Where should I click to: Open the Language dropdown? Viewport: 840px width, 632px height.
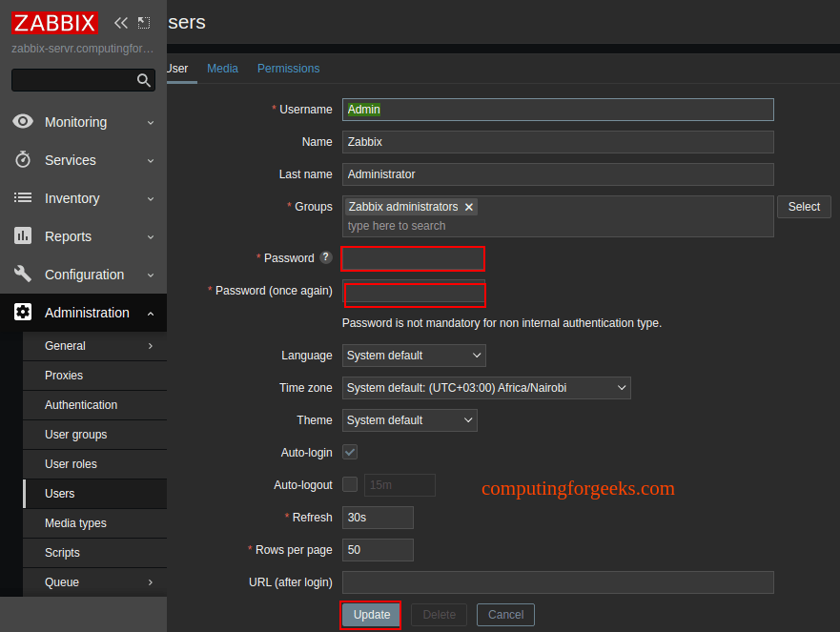point(414,356)
